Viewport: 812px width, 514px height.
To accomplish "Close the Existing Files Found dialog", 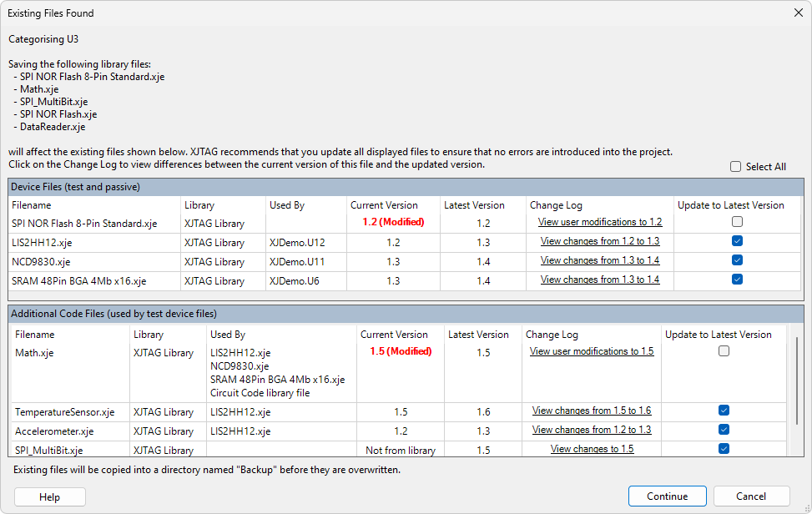I will [x=797, y=13].
